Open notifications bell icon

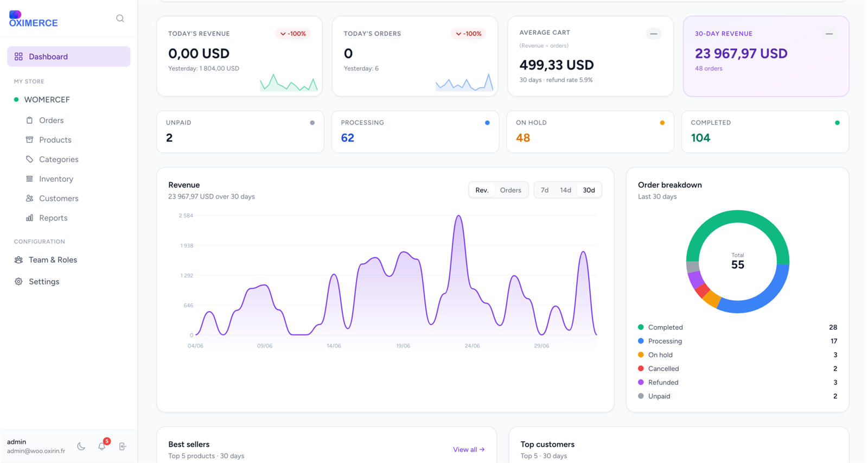click(x=102, y=446)
